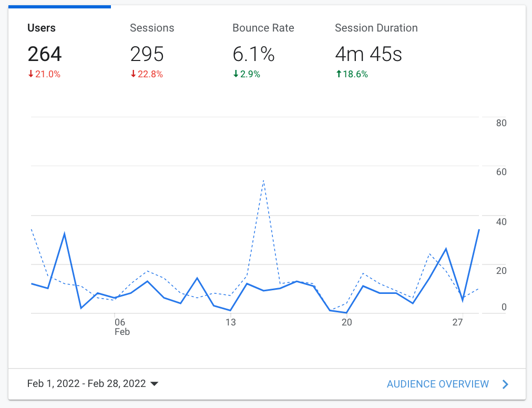
Task: Click the green down arrow under Bounce Rate
Action: [x=236, y=75]
